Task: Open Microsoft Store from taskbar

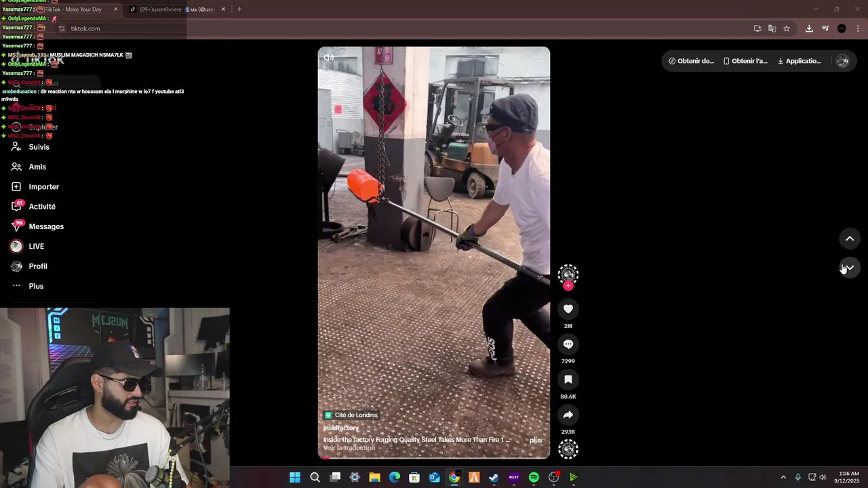Action: tap(414, 477)
